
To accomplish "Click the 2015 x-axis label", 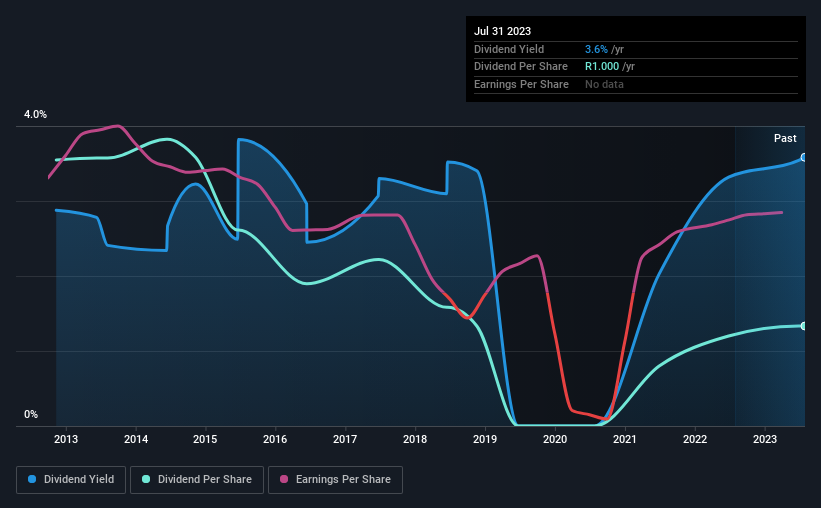I will pyautogui.click(x=205, y=439).
